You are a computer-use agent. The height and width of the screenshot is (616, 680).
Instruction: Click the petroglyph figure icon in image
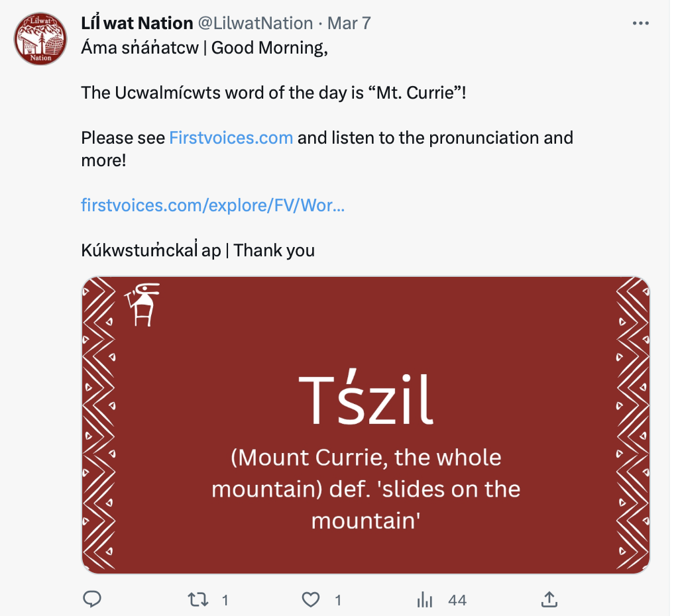142,305
